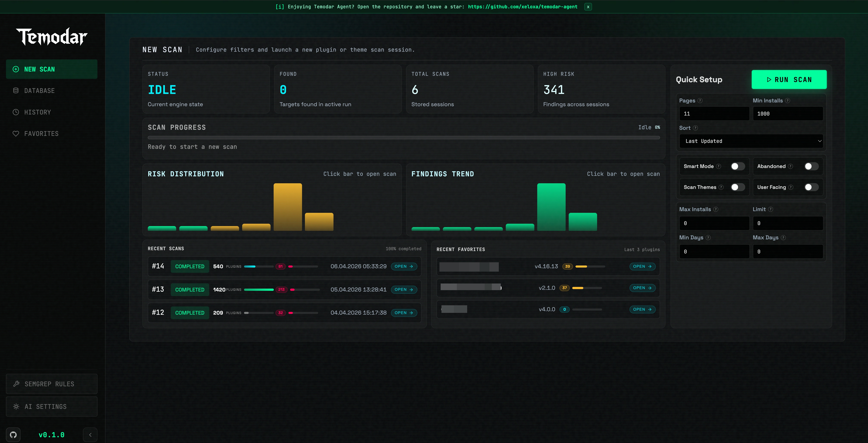868x443 pixels.
Task: Open History via its clock icon
Action: pos(15,112)
